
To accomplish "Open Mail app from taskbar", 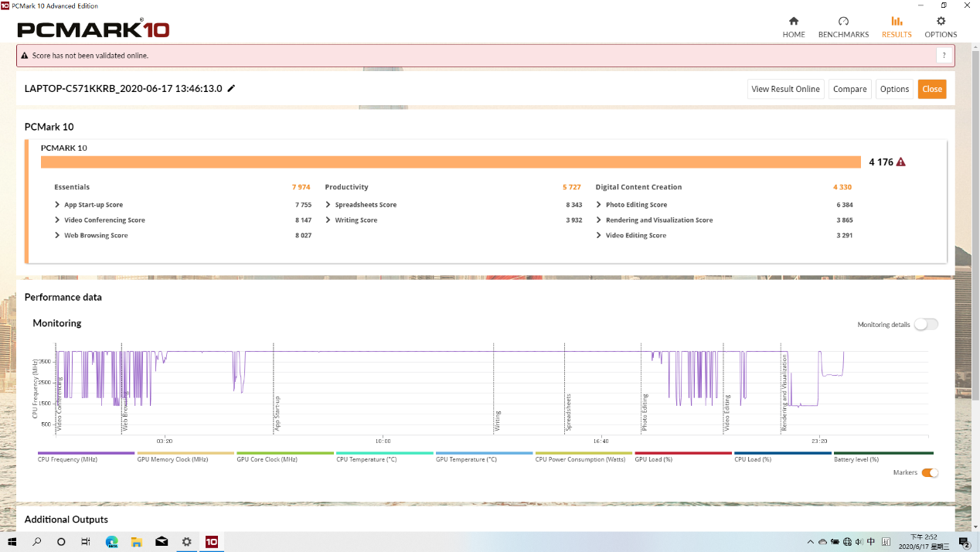I will (162, 542).
